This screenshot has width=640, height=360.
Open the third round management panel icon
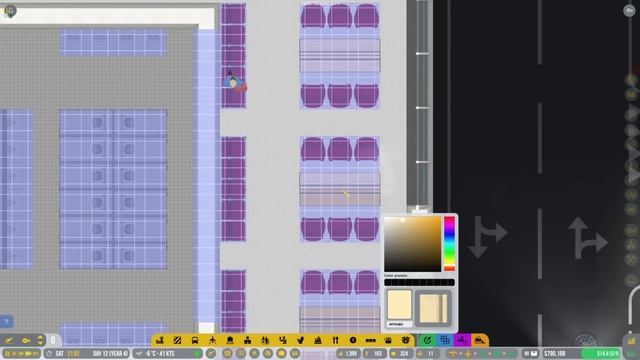[x=255, y=353]
